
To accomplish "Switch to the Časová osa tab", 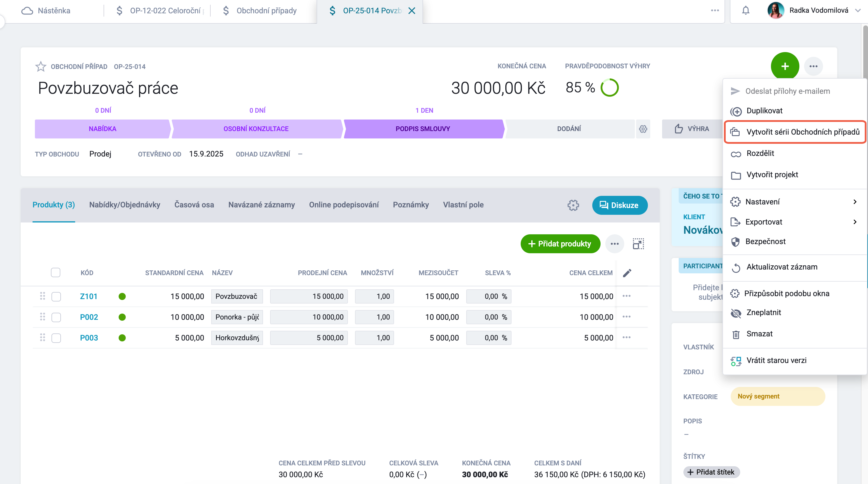I will [194, 205].
